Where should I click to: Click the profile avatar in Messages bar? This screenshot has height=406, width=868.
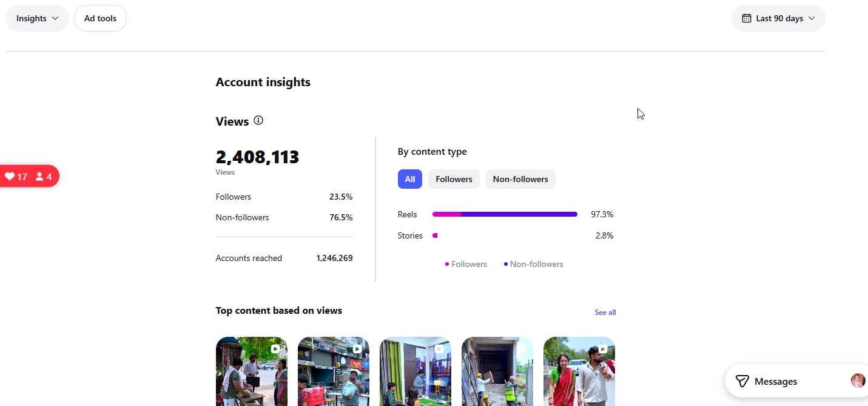tap(858, 381)
